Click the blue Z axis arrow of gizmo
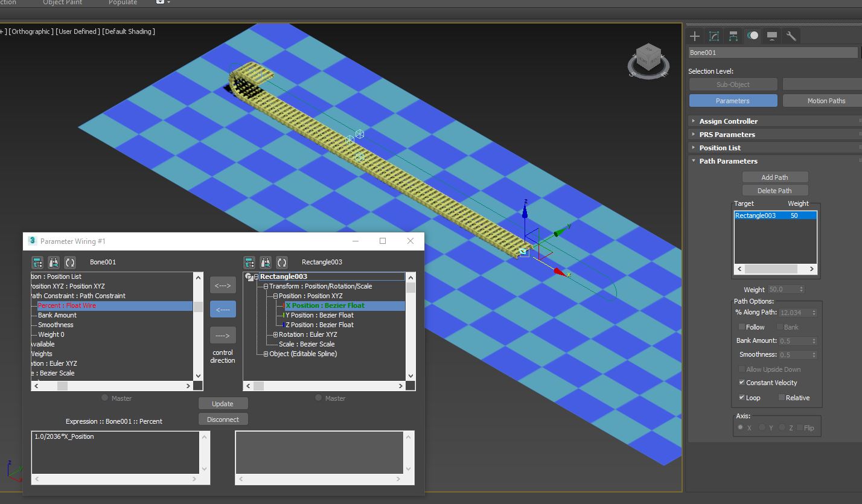Viewport: 862px width, 504px height. click(x=526, y=211)
